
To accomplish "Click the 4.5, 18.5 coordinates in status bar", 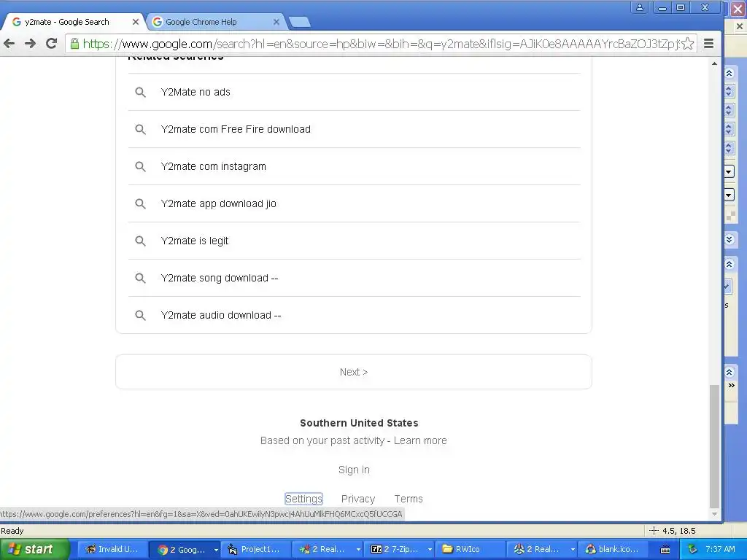I will pos(679,531).
